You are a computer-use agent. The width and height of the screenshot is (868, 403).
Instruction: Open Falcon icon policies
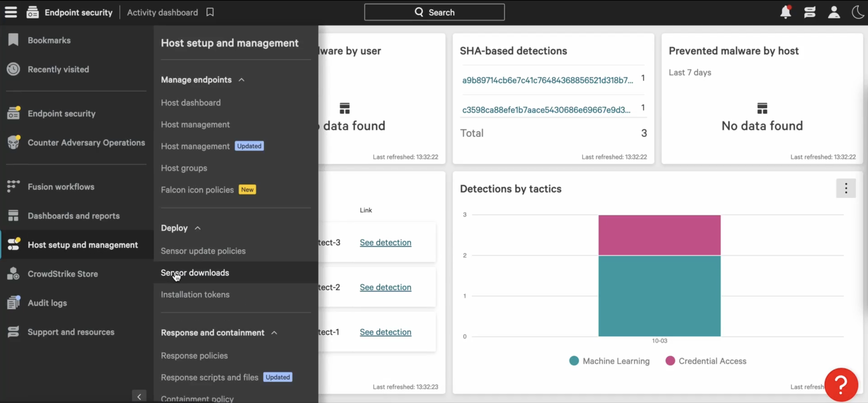coord(197,189)
